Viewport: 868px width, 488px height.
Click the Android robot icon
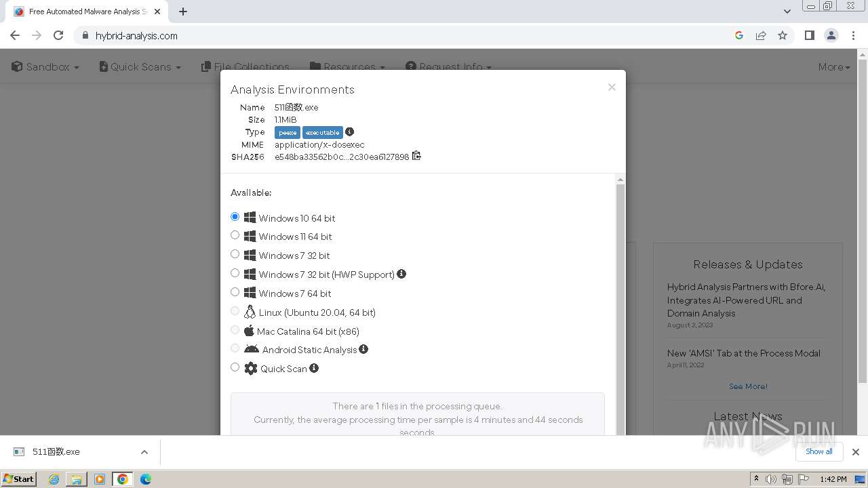coord(252,349)
